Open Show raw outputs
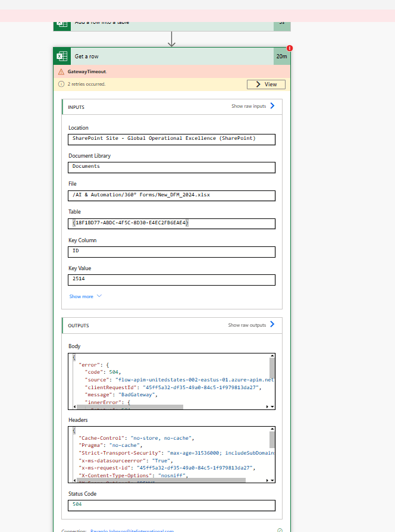This screenshot has width=395, height=532. coord(247,325)
